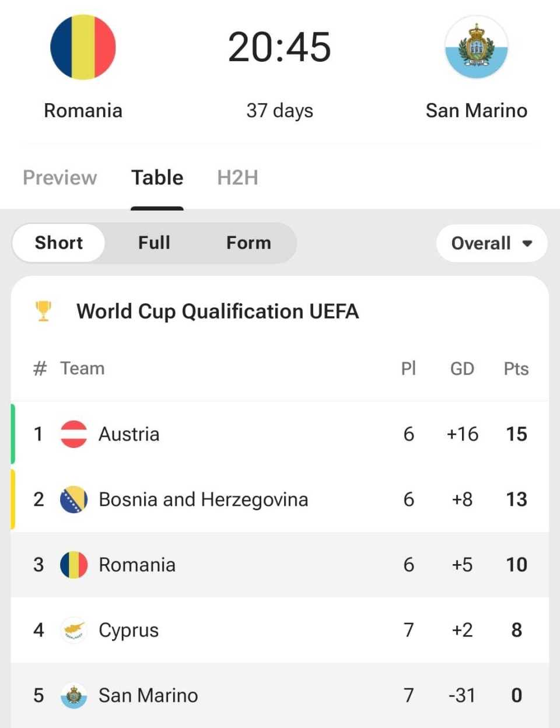Tap the Cyprus flag icon in table
560x728 pixels.
74,630
